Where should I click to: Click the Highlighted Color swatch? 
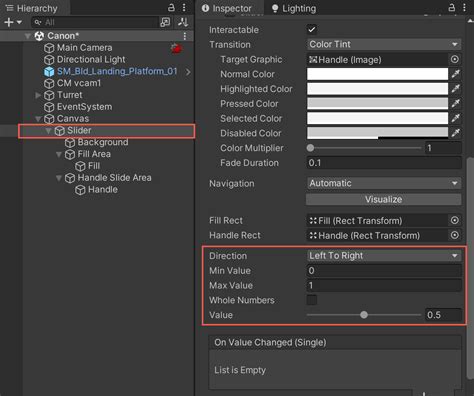pos(377,89)
